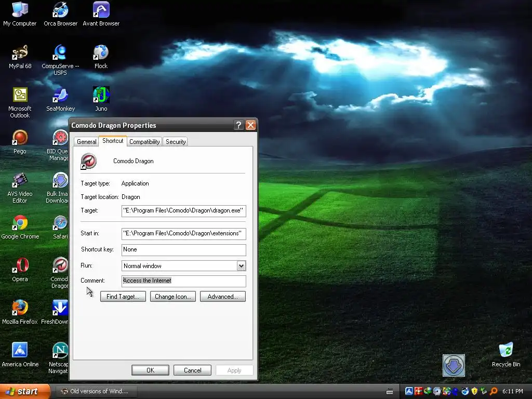
Task: Click the Target path field
Action: tap(183, 211)
